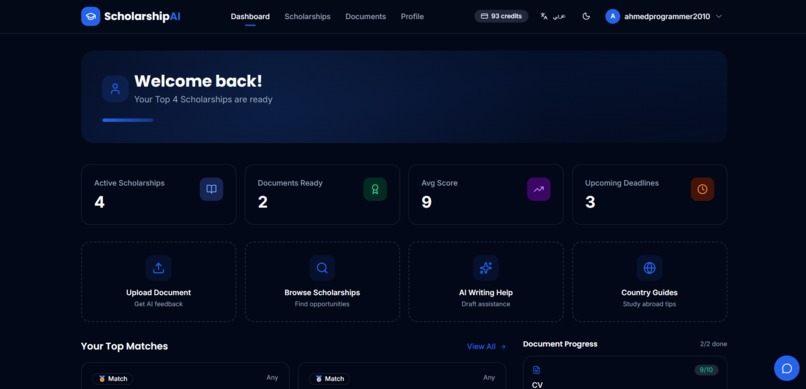Click the user avatar letter A

612,16
